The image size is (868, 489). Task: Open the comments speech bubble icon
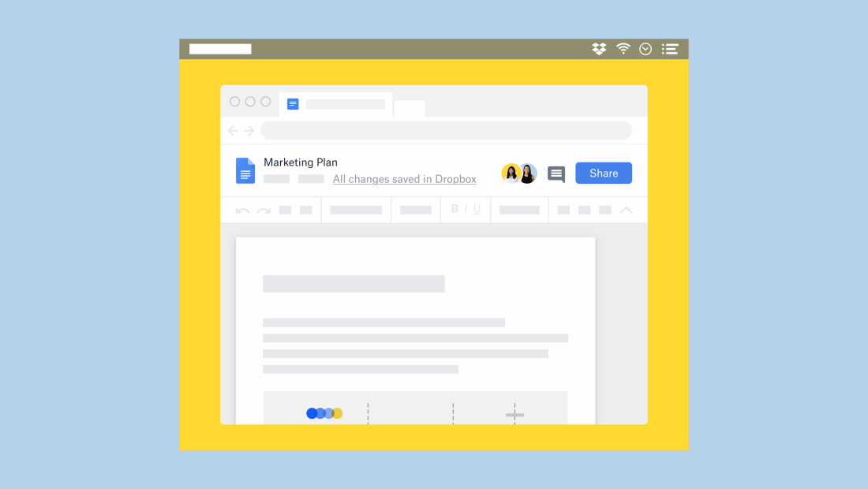click(556, 174)
